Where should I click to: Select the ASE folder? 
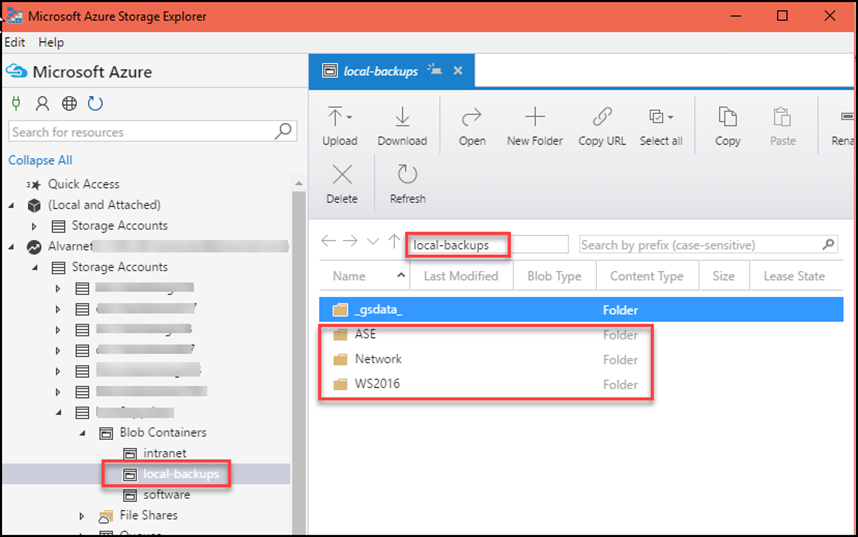click(x=365, y=334)
